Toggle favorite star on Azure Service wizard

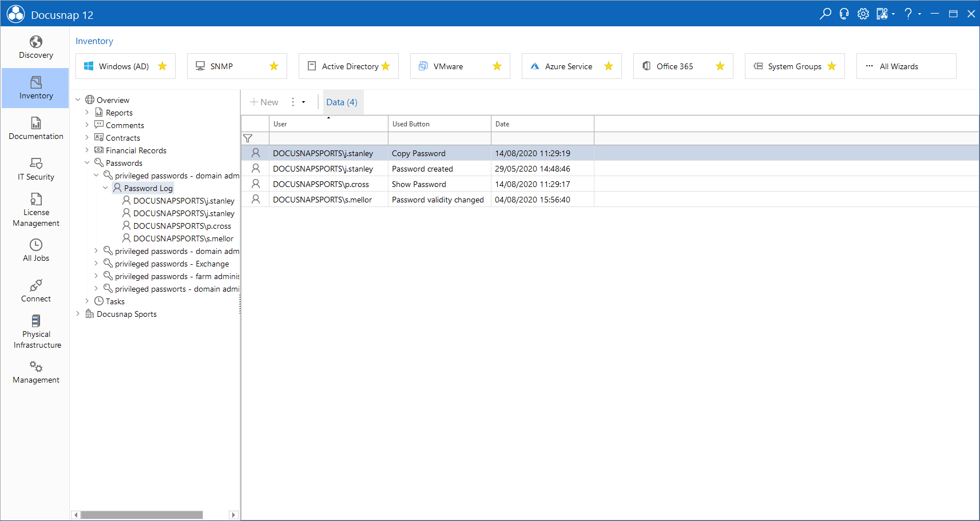tap(609, 66)
